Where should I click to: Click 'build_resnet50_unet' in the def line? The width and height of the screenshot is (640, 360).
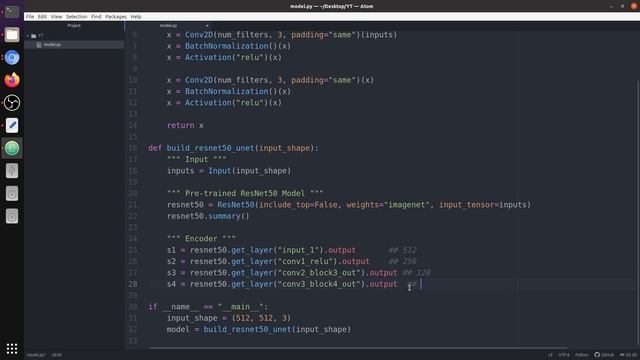click(x=211, y=148)
